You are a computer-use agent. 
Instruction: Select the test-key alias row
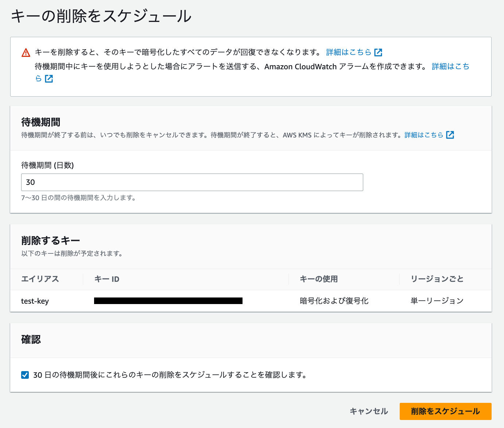tap(35, 301)
